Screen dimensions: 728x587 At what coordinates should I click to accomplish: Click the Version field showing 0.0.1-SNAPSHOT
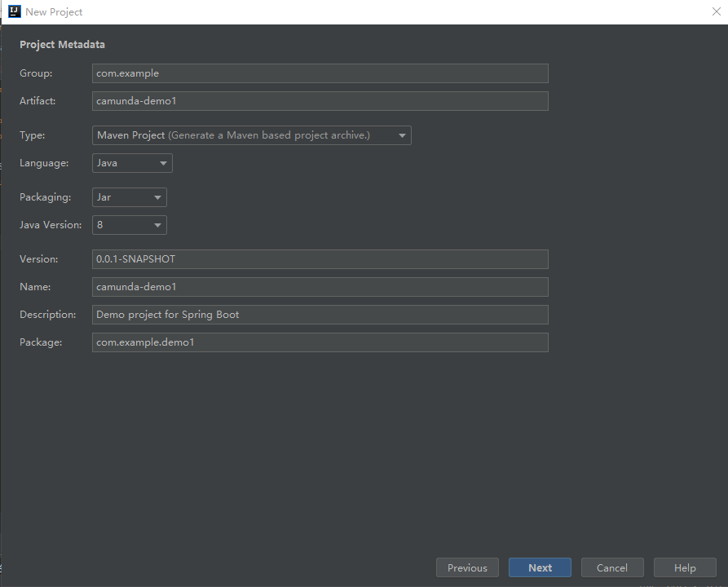(320, 259)
